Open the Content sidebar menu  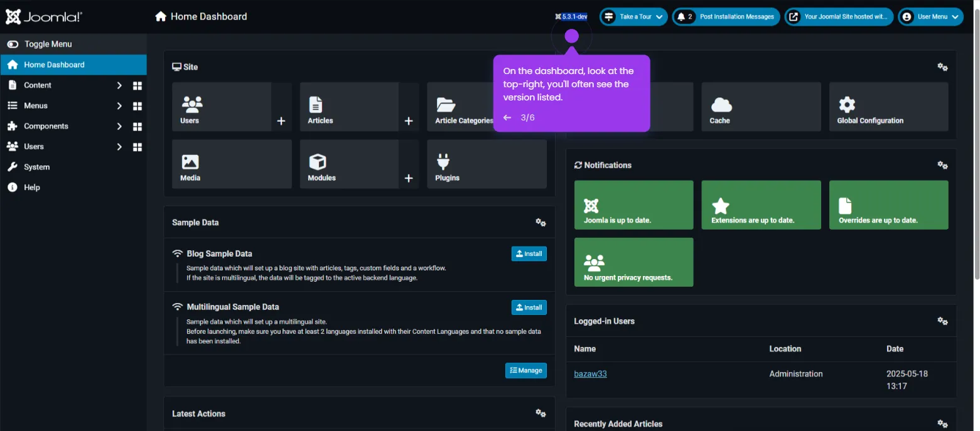coord(38,85)
